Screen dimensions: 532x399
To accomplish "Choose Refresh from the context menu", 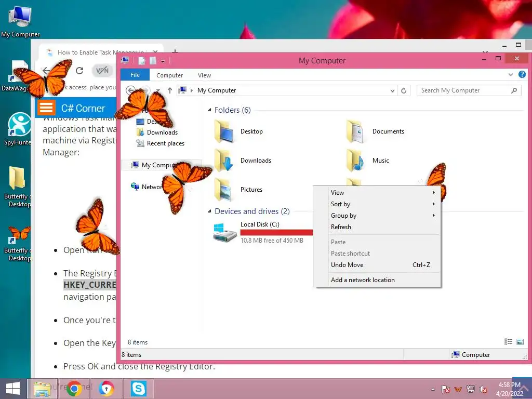I will click(377, 227).
